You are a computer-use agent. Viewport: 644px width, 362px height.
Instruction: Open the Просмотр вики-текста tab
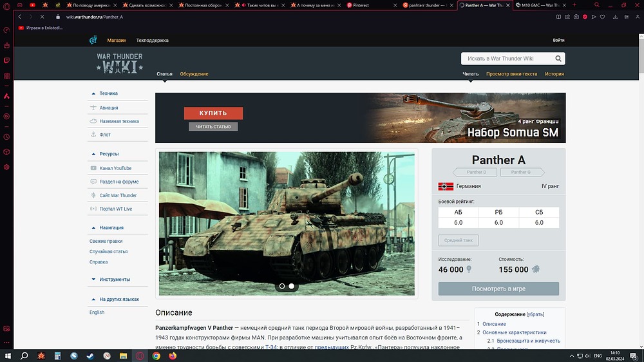click(x=511, y=74)
